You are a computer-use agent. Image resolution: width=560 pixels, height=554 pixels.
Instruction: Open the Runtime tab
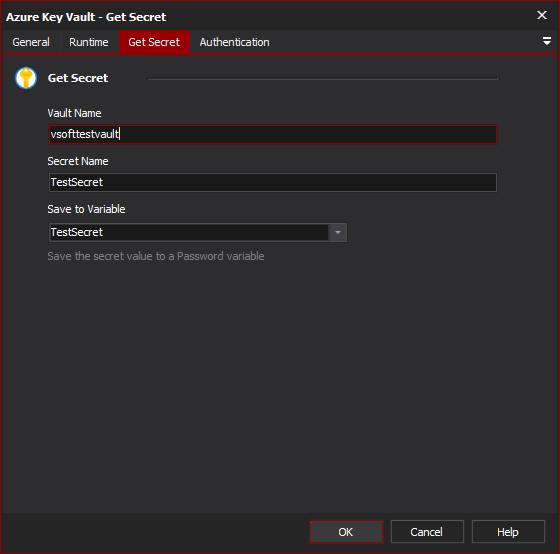89,42
